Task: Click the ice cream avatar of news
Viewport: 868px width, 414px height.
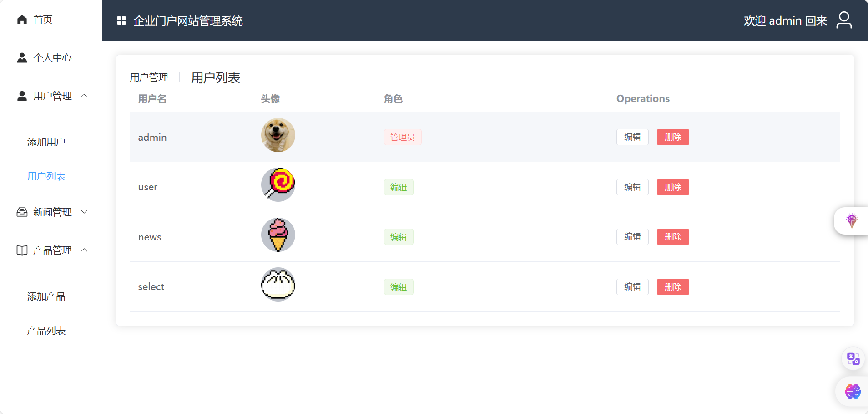Action: [278, 235]
